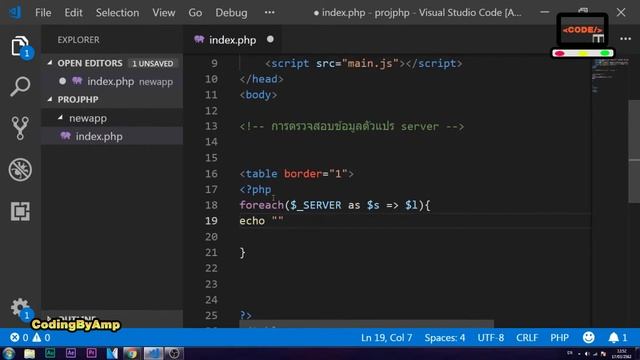
Task: Select index.php under newapp folder
Action: pos(112,136)
